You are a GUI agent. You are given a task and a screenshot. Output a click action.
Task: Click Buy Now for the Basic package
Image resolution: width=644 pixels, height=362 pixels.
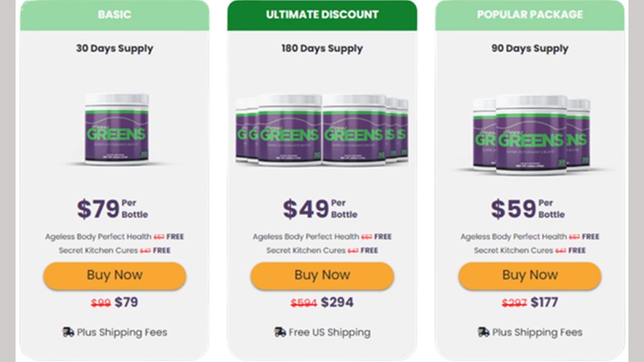pos(115,276)
